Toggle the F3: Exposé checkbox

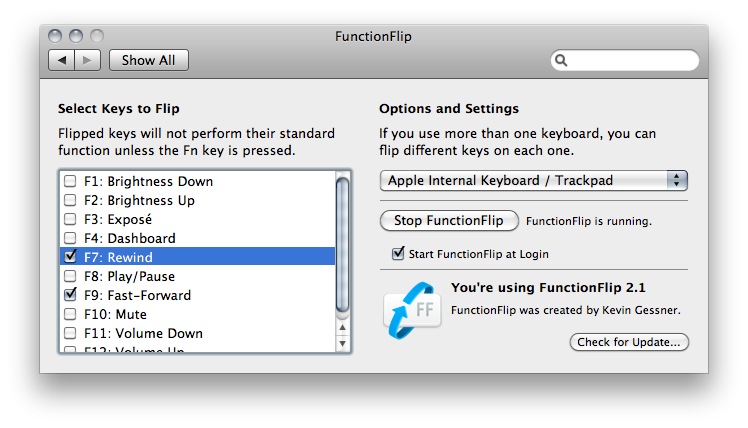click(70, 219)
